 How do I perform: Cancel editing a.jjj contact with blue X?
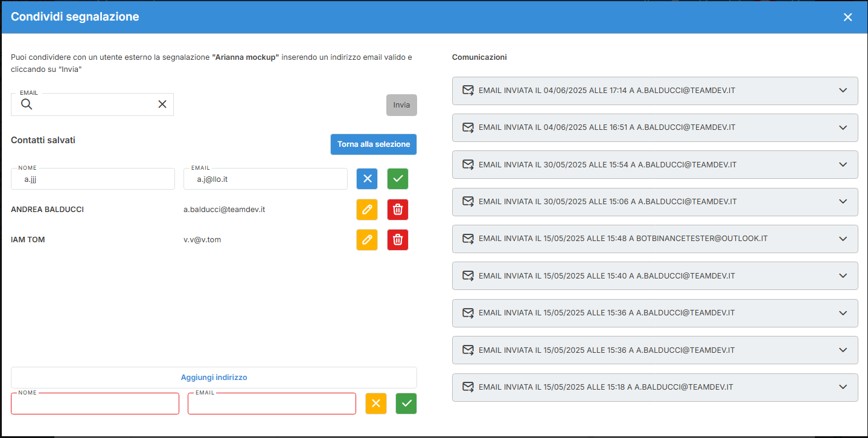point(366,179)
